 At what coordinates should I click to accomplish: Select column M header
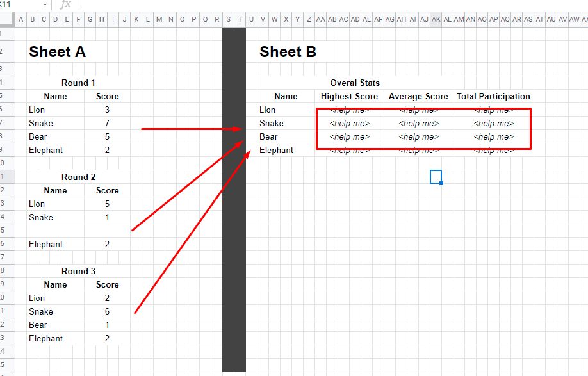[x=159, y=19]
